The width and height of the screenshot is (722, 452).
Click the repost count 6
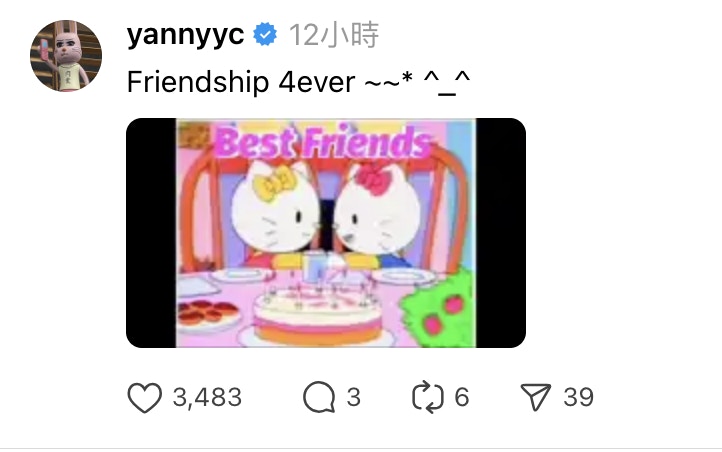(x=462, y=397)
